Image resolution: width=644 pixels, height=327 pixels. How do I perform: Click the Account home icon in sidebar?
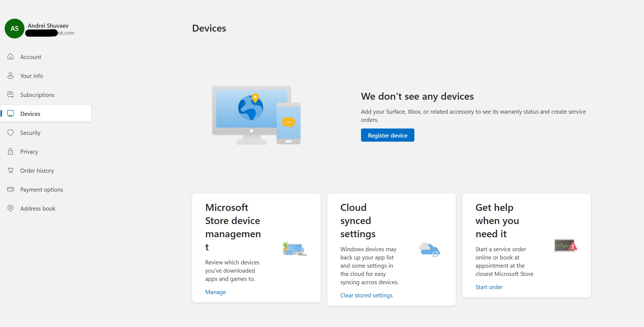click(10, 57)
